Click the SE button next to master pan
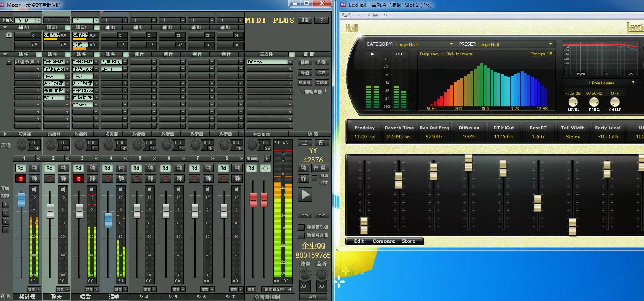The image size is (644, 301). pyautogui.click(x=267, y=148)
